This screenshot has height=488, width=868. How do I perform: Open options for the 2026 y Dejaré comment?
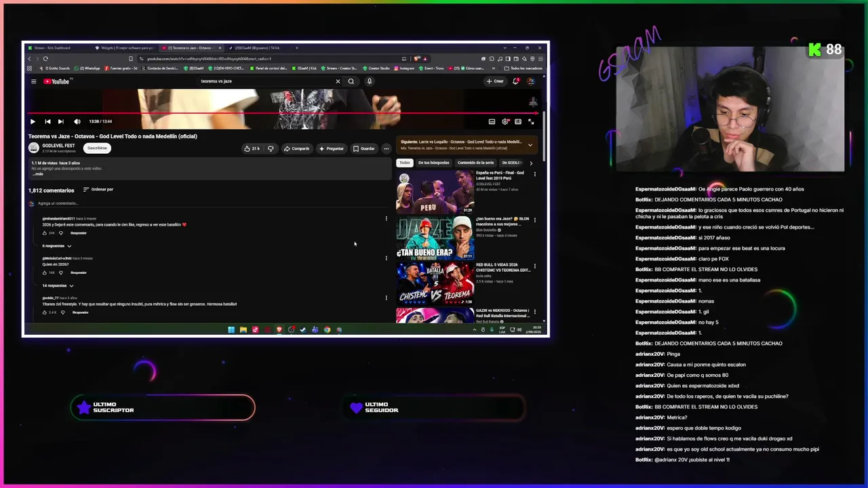pos(387,218)
